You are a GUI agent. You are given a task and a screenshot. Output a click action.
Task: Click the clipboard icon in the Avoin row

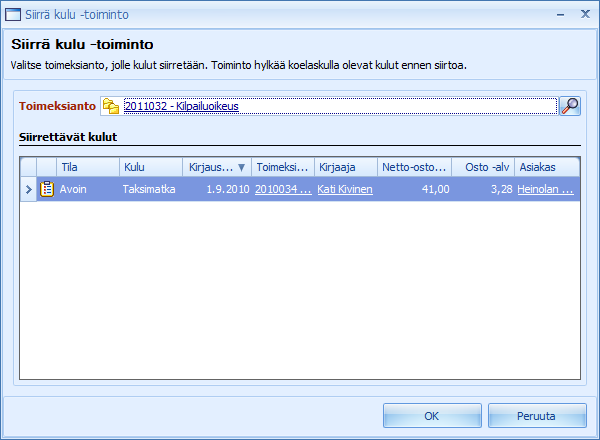47,189
